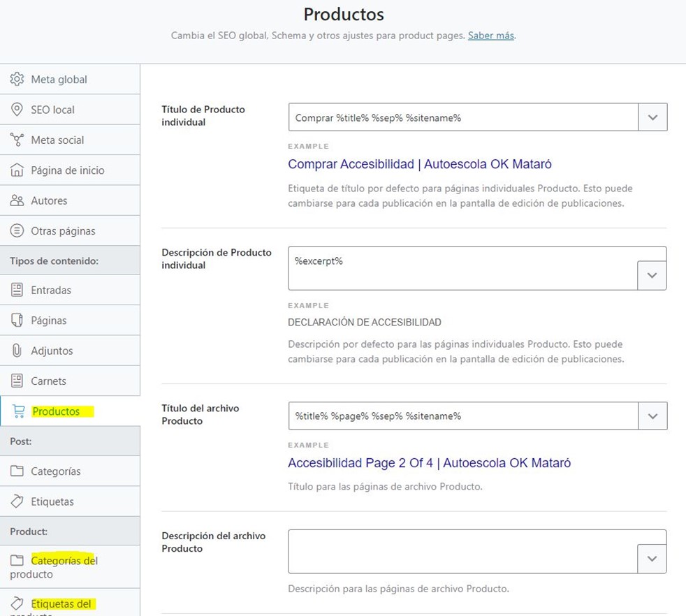Click the house icon for Página de inicio

click(17, 170)
